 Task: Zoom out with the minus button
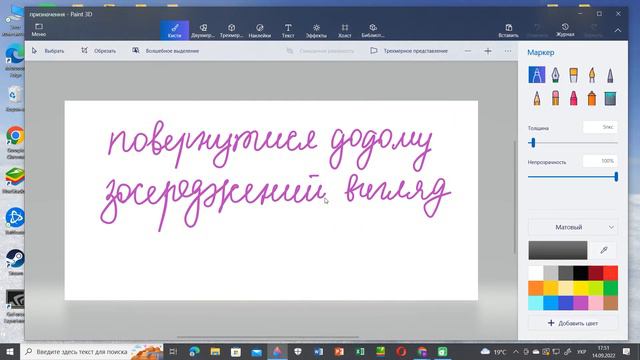pyautogui.click(x=468, y=51)
